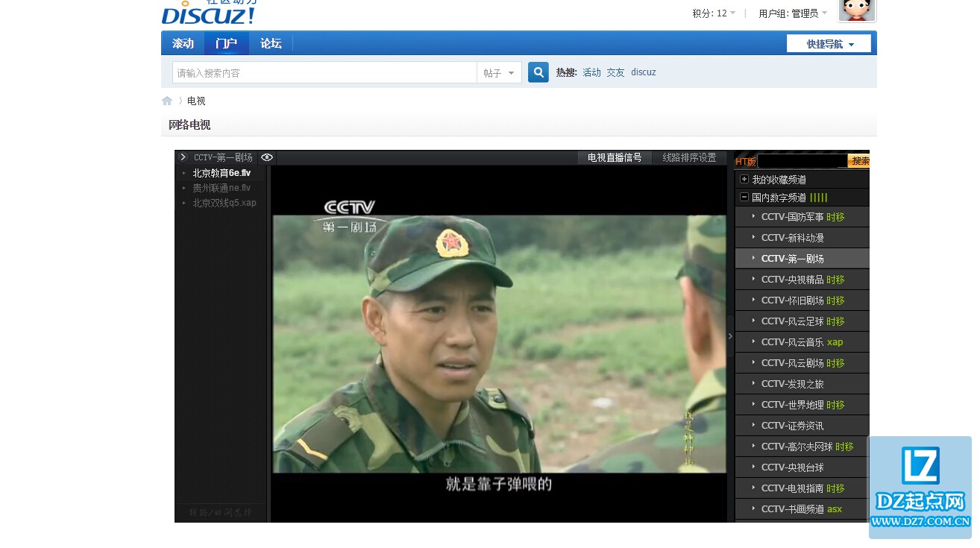
Task: Click the 我的收藏频道 label
Action: click(779, 180)
